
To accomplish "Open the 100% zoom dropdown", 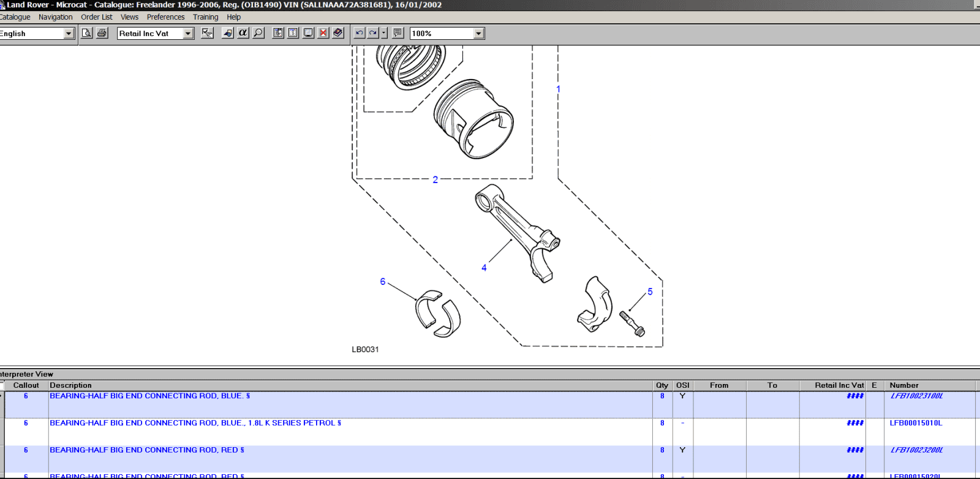I will 479,34.
